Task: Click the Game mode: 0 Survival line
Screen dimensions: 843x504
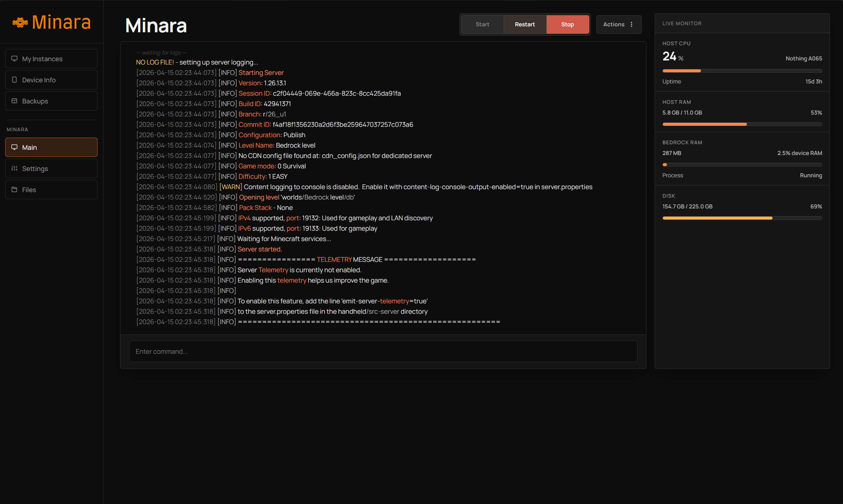Action: click(221, 166)
